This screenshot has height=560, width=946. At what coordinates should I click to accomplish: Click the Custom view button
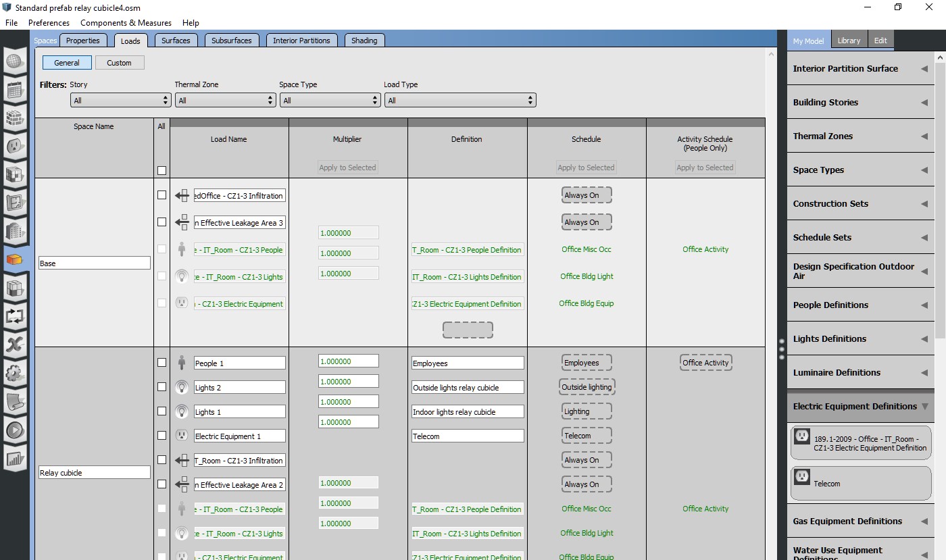click(x=119, y=63)
